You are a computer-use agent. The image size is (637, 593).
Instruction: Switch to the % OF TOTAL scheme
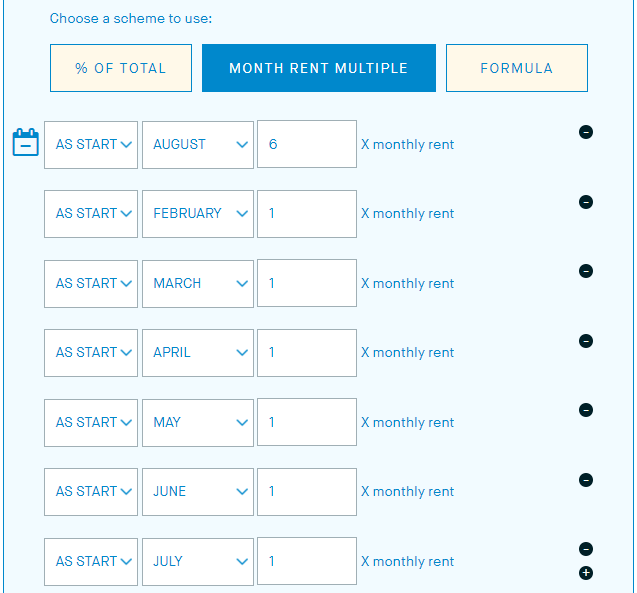(121, 69)
